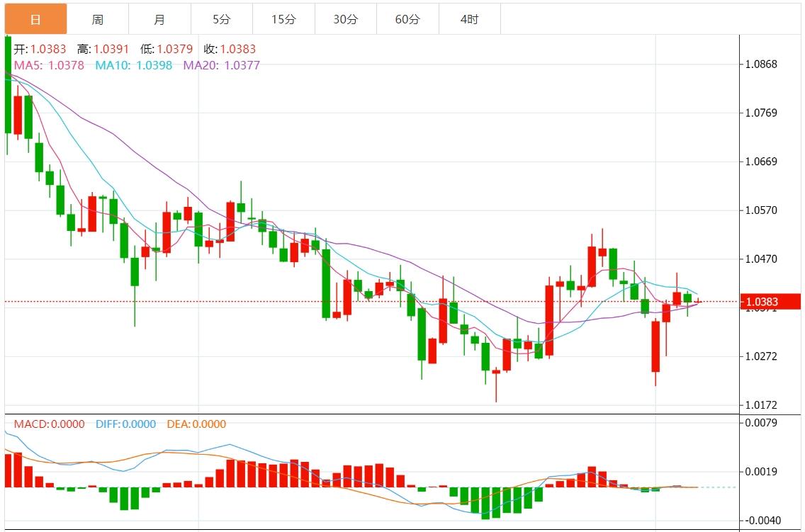
Task: Open the 5分 timeframe tab
Action: [x=222, y=19]
